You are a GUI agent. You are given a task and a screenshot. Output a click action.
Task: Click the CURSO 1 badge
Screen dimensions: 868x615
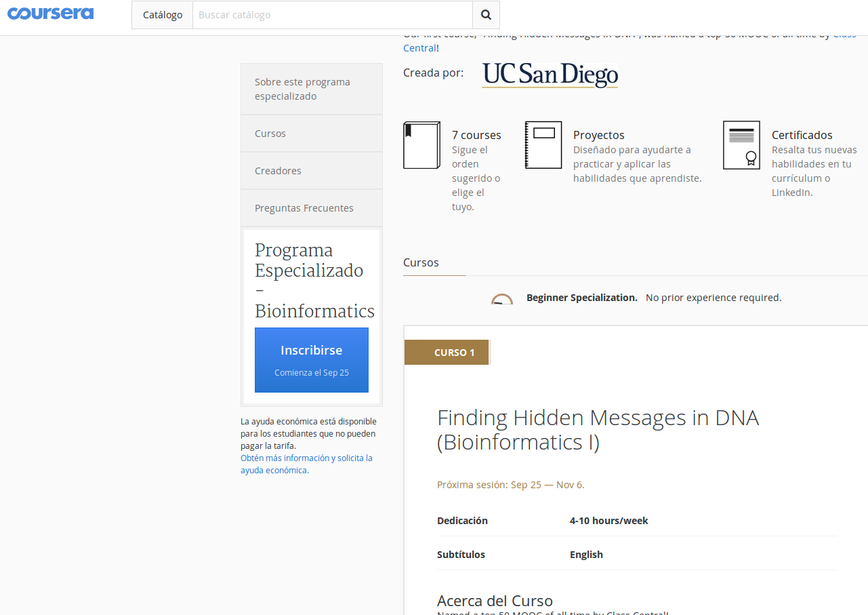point(447,353)
